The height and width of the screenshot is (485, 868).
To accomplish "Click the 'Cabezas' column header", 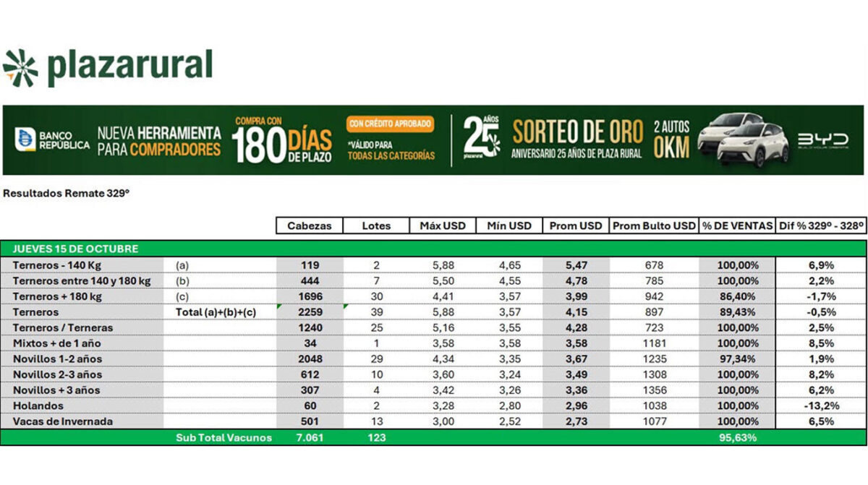I will click(x=310, y=226).
